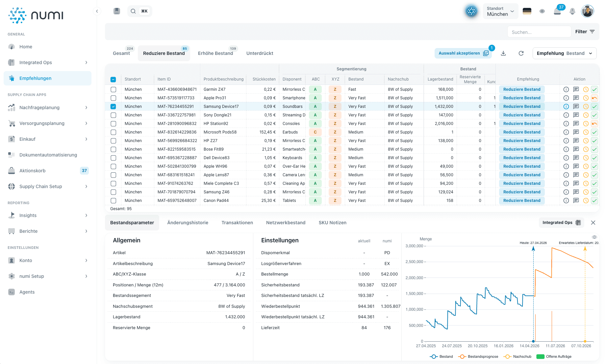Open the Standort München dropdown
The width and height of the screenshot is (605, 364).
(500, 11)
